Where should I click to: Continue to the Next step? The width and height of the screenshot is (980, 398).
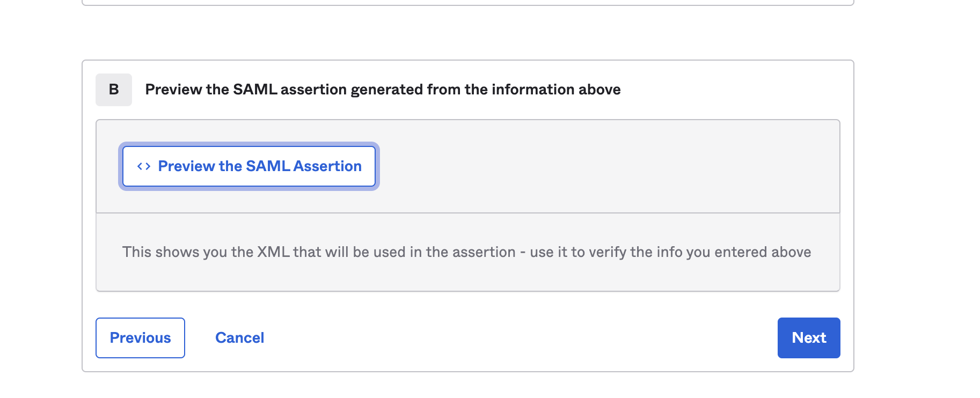click(809, 338)
